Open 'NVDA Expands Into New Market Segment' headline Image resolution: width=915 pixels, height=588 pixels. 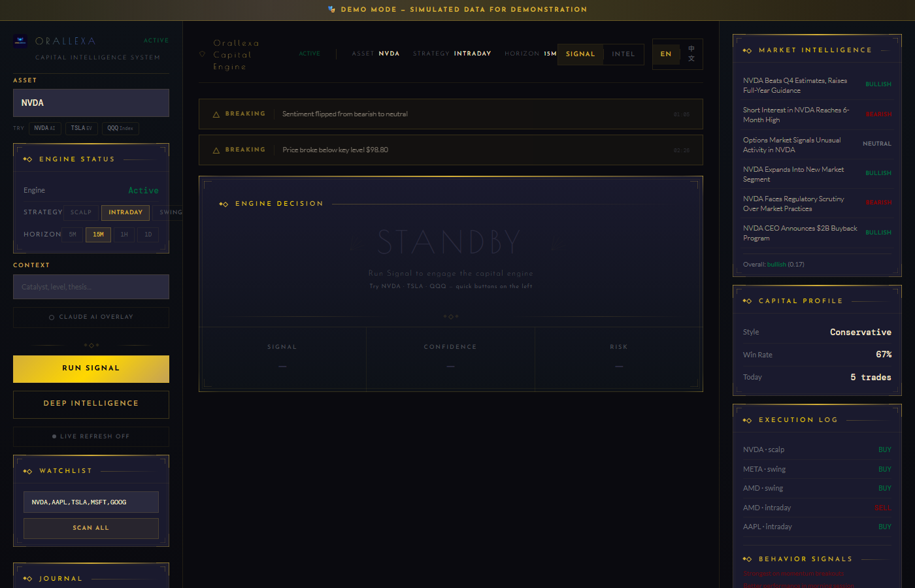[x=793, y=174]
